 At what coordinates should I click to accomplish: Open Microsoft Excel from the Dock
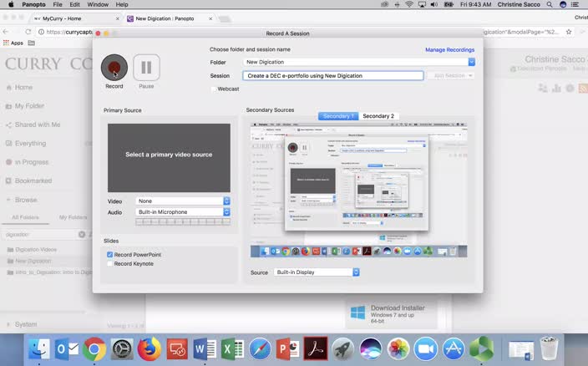pyautogui.click(x=232, y=348)
